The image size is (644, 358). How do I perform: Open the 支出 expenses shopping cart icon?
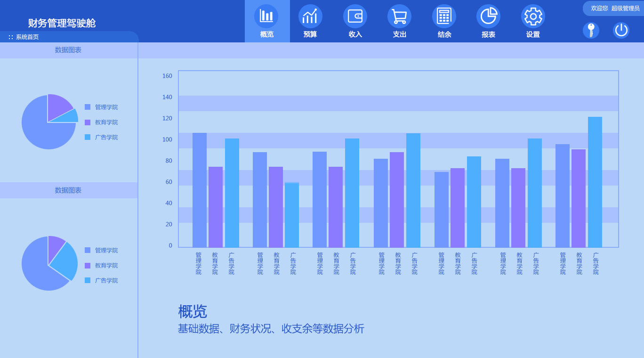click(399, 16)
